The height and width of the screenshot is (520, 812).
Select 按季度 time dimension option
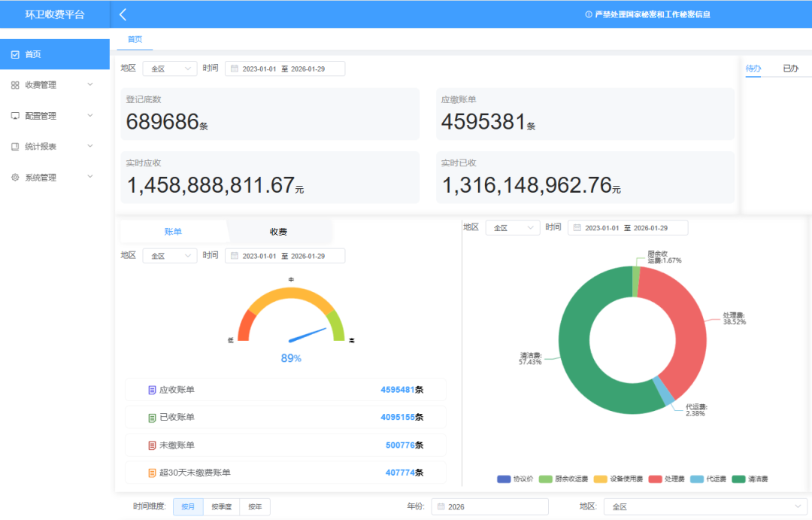(x=221, y=507)
